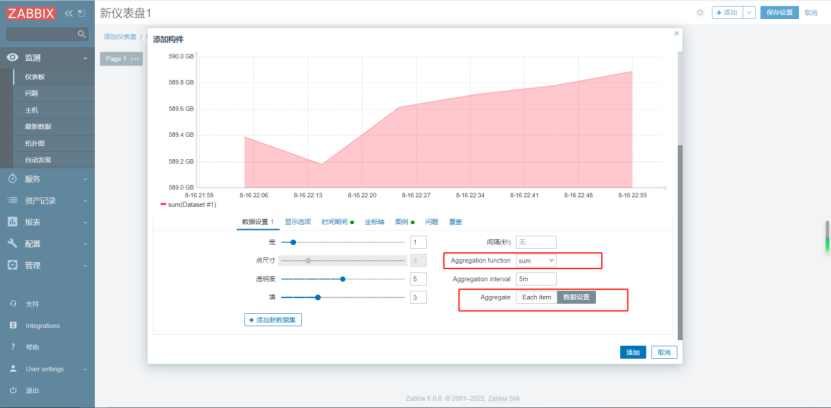
Task: Click the wrench icon for 配置 menu
Action: [x=13, y=244]
